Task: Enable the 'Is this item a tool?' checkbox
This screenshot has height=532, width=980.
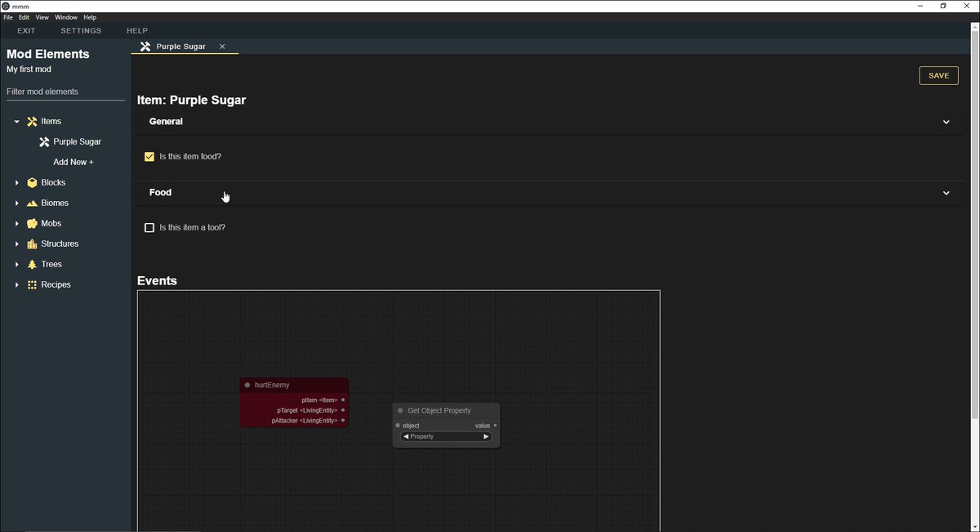Action: [x=149, y=228]
